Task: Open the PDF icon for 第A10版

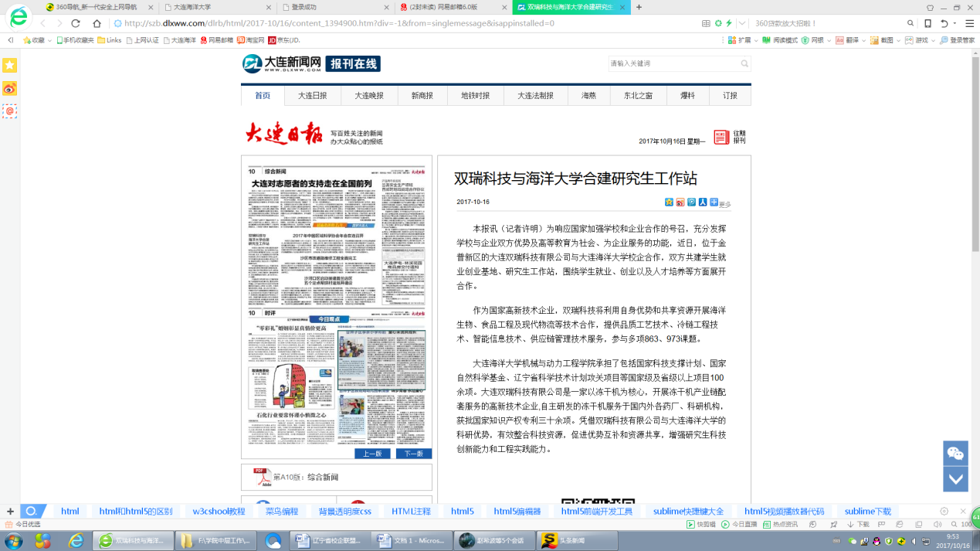Action: (x=260, y=477)
